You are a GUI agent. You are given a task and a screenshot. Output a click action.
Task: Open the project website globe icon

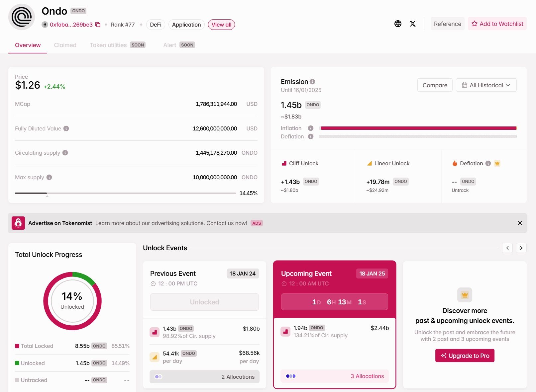pos(398,24)
